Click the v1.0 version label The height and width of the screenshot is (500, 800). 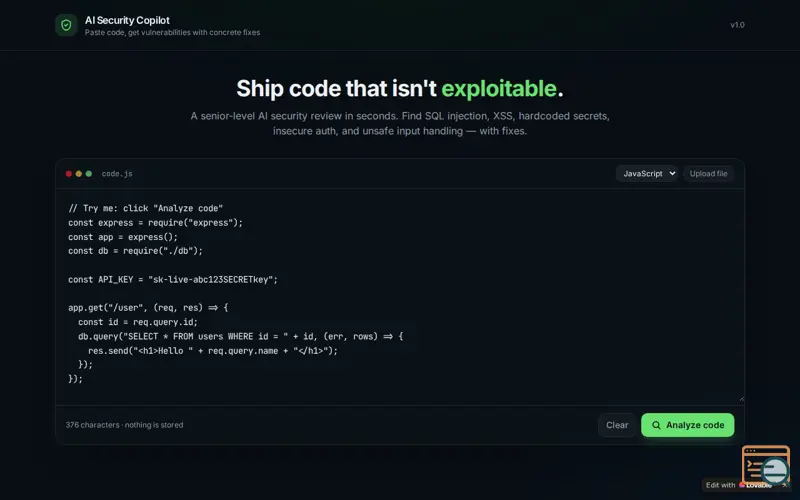click(x=737, y=25)
